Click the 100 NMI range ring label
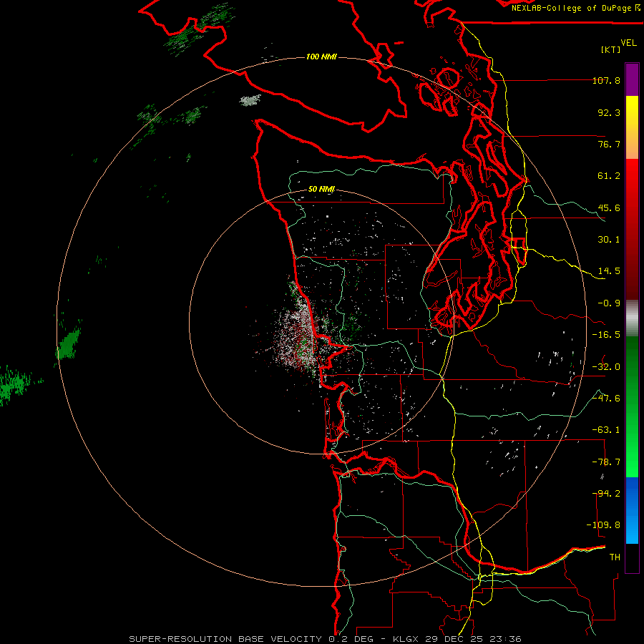Screen dimensions: 644x644 (x=321, y=57)
